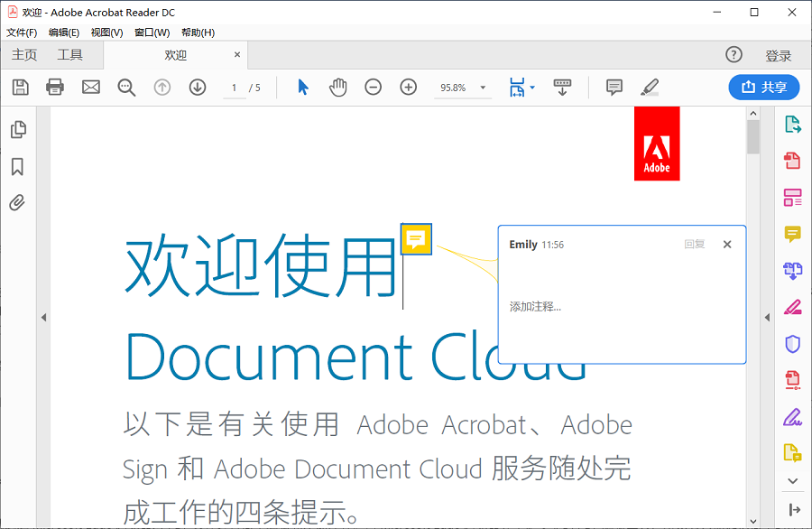The image size is (812, 529).
Task: Open the bookmarks panel
Action: (17, 167)
